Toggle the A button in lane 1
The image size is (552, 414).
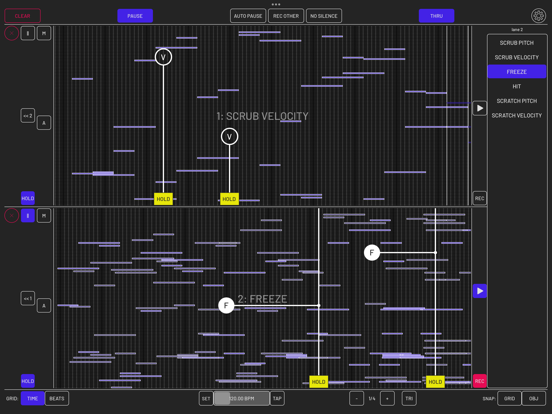(x=44, y=123)
